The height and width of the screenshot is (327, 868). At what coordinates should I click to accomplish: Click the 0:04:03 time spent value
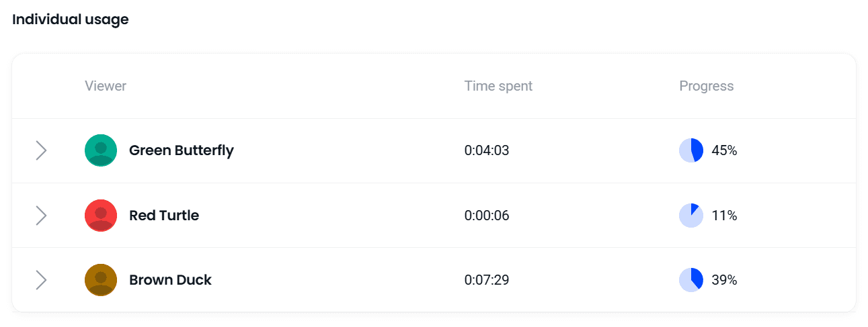[487, 150]
